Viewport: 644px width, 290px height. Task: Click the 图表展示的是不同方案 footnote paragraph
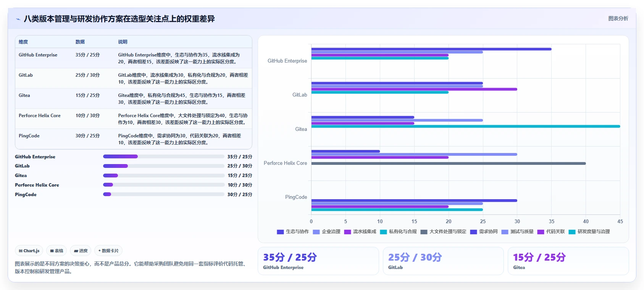(x=132, y=267)
